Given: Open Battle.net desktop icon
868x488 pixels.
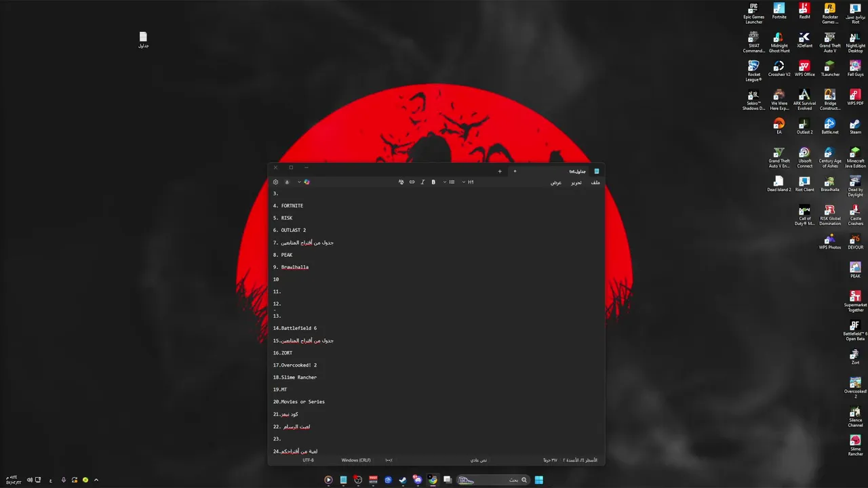Looking at the screenshot, I should click(830, 126).
